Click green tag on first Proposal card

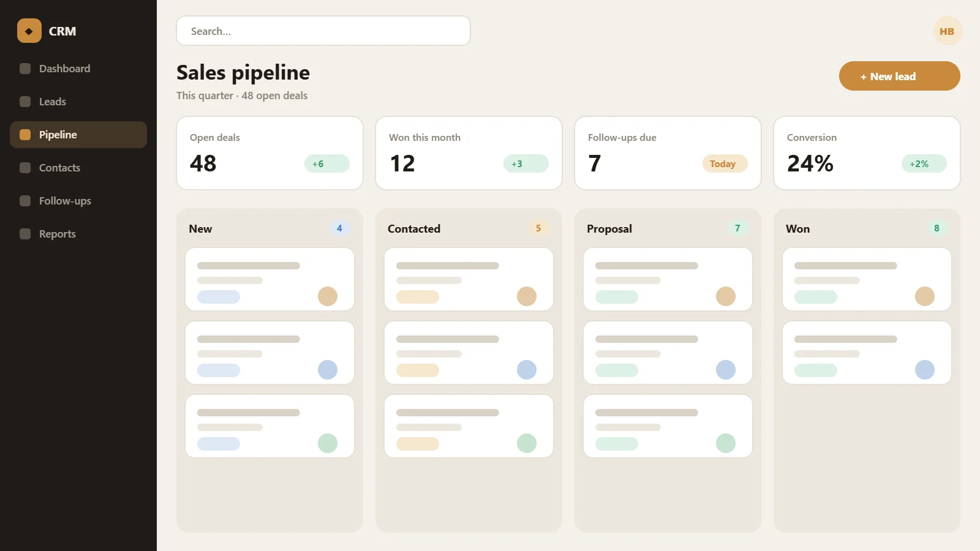point(617,297)
